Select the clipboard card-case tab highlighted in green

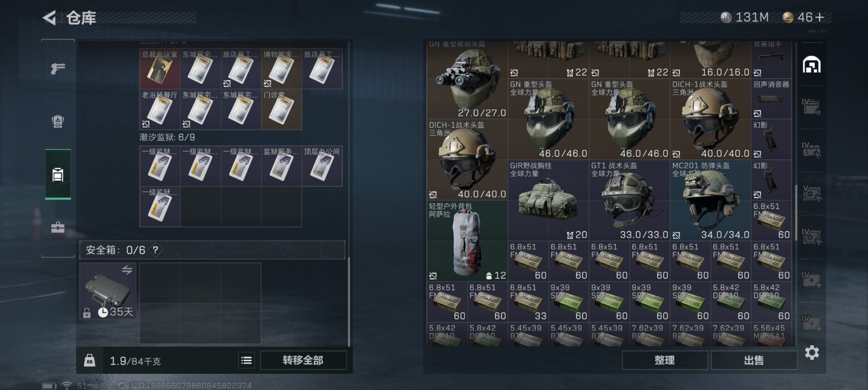click(x=58, y=174)
